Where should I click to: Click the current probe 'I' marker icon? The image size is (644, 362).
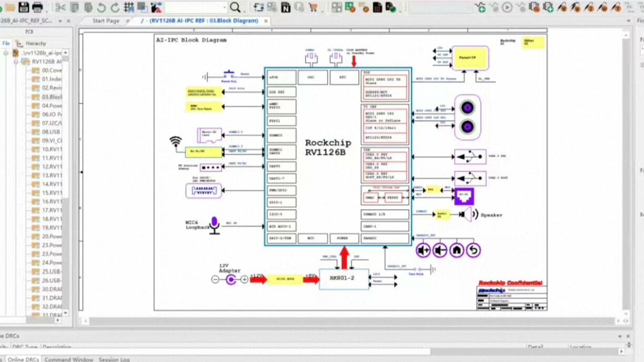tap(589, 7)
